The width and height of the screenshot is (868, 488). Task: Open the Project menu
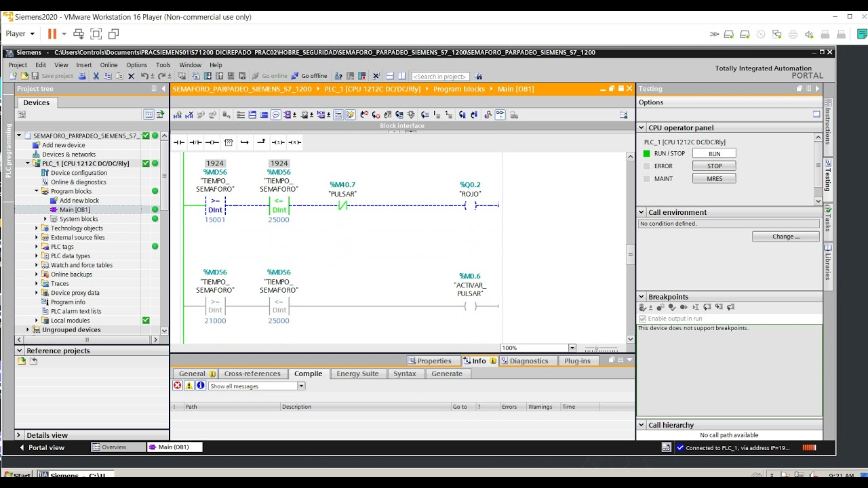[x=18, y=65]
